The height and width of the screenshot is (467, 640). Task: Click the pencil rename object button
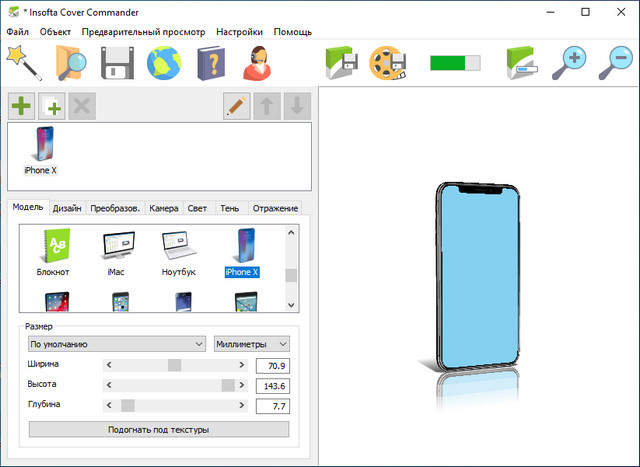click(x=237, y=107)
